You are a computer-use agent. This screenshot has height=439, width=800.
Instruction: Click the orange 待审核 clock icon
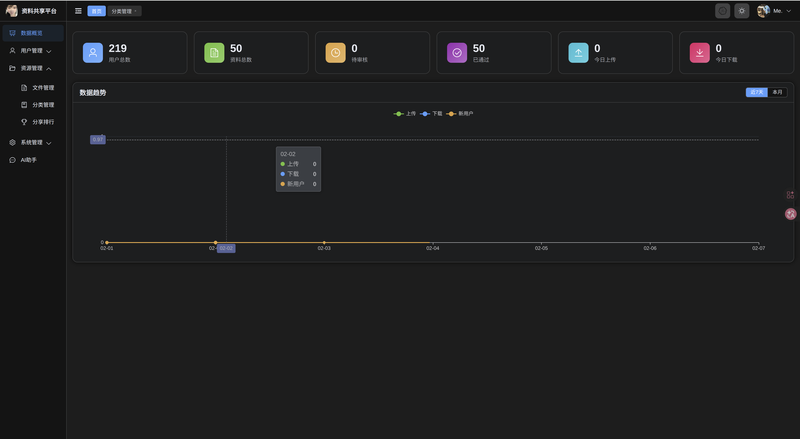click(x=336, y=52)
